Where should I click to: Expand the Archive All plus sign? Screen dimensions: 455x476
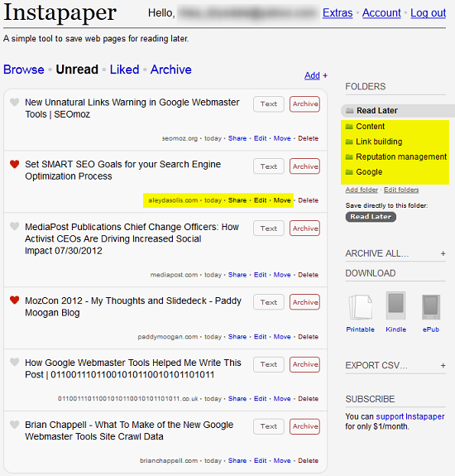point(443,253)
